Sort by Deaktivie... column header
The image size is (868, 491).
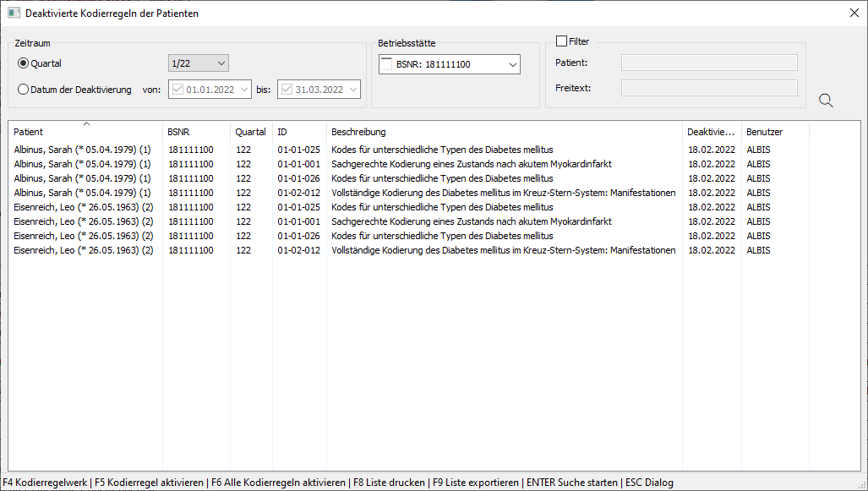(712, 132)
